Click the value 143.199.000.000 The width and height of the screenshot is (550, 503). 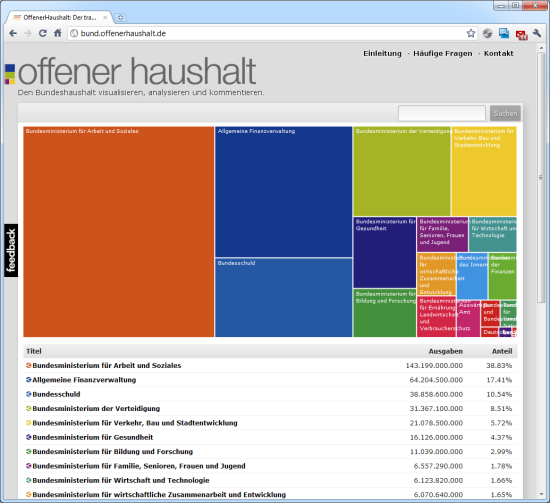[434, 365]
